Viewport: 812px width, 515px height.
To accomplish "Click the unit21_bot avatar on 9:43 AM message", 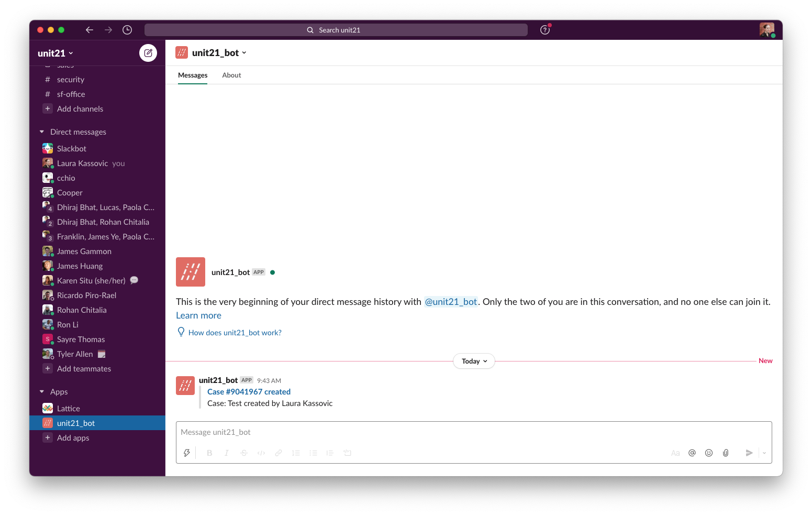I will pyautogui.click(x=185, y=386).
